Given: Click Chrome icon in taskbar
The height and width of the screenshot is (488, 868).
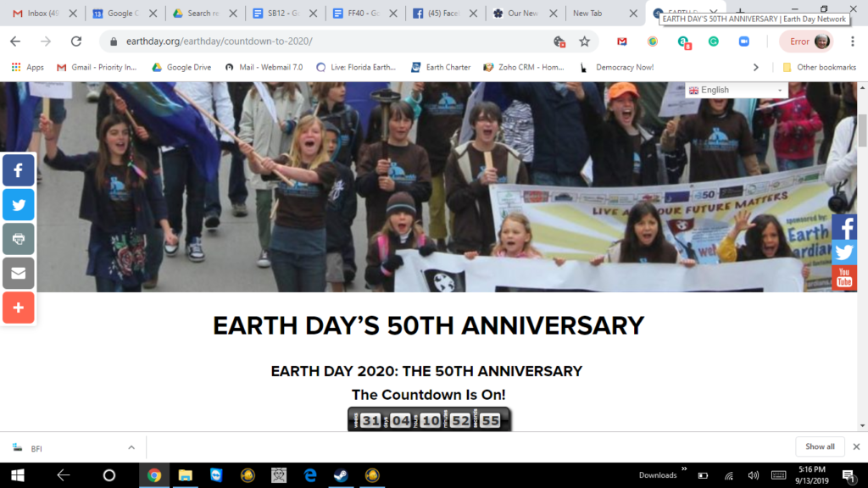Looking at the screenshot, I should click(x=154, y=475).
